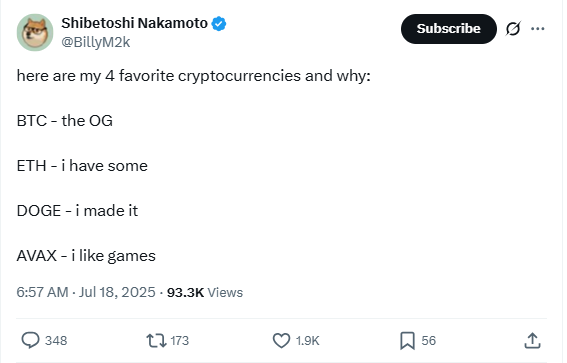567x363 pixels.
Task: Click the 348 replies count
Action: point(56,341)
